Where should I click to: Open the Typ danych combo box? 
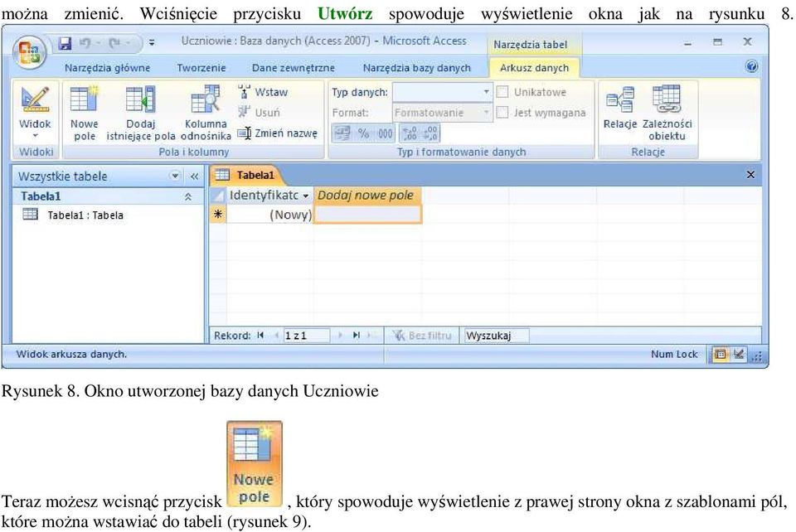coord(442,92)
